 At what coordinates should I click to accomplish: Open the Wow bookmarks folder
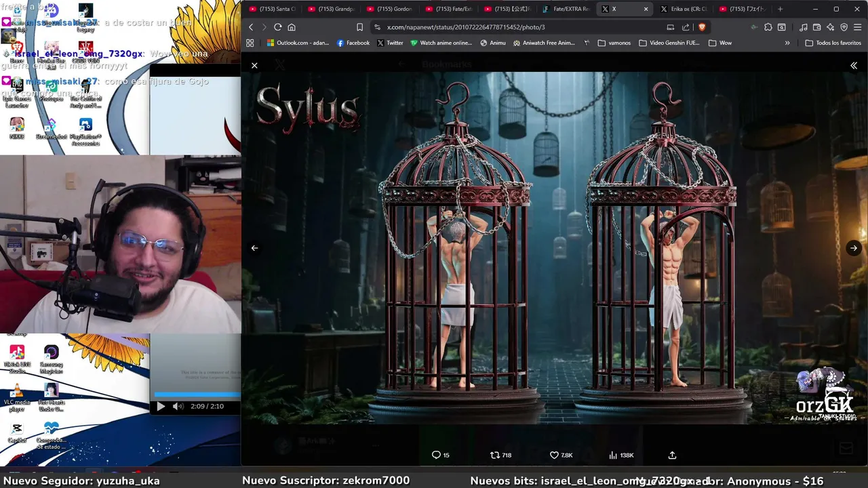(720, 43)
